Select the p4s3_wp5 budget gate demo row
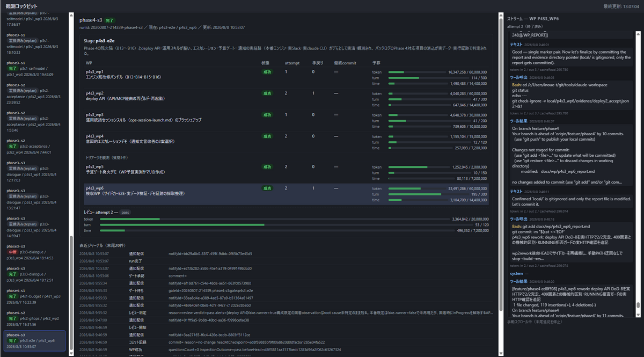The width and height of the screenshot is (644, 357). [x=286, y=172]
